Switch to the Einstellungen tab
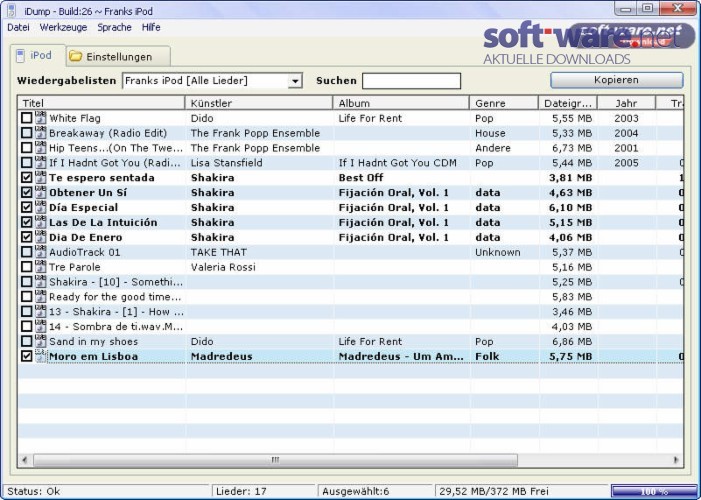Image resolution: width=701 pixels, height=500 pixels. pyautogui.click(x=118, y=56)
